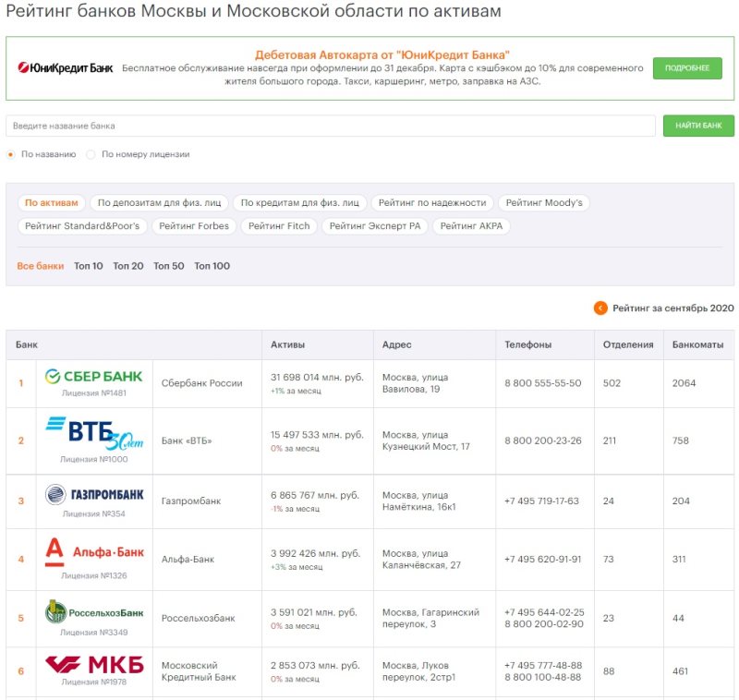
Task: Click Gazprombank phone +7 495 719-17-63
Action: coord(541,501)
